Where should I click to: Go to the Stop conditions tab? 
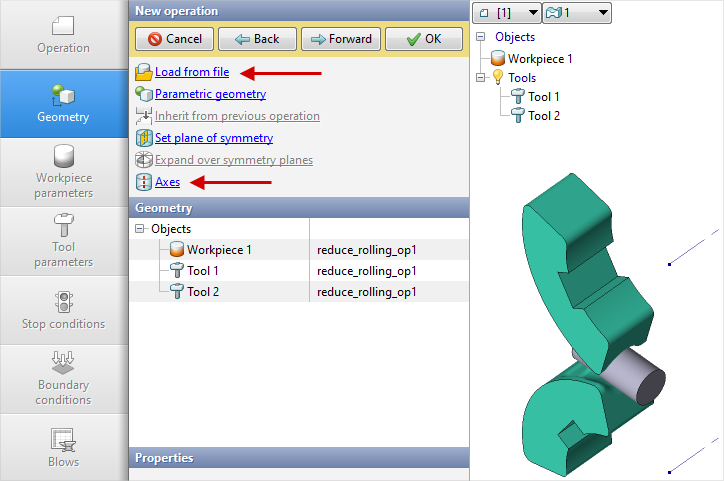(x=64, y=310)
